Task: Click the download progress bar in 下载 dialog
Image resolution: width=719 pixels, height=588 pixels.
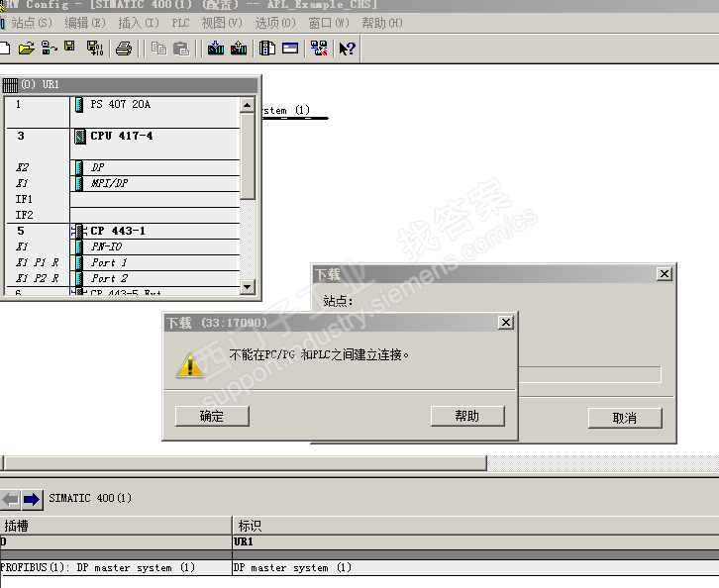Action: pos(590,374)
